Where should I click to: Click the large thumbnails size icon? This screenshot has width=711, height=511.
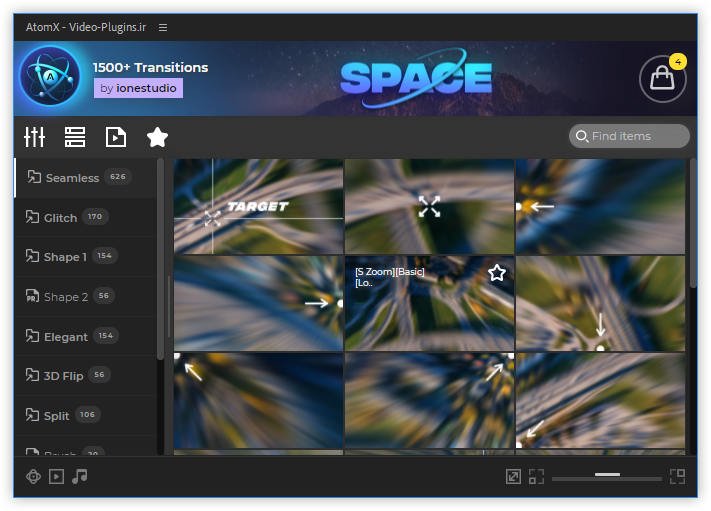point(677,477)
